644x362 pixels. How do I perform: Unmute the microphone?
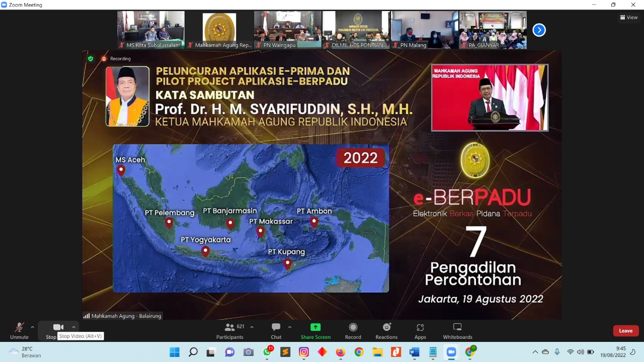19,330
